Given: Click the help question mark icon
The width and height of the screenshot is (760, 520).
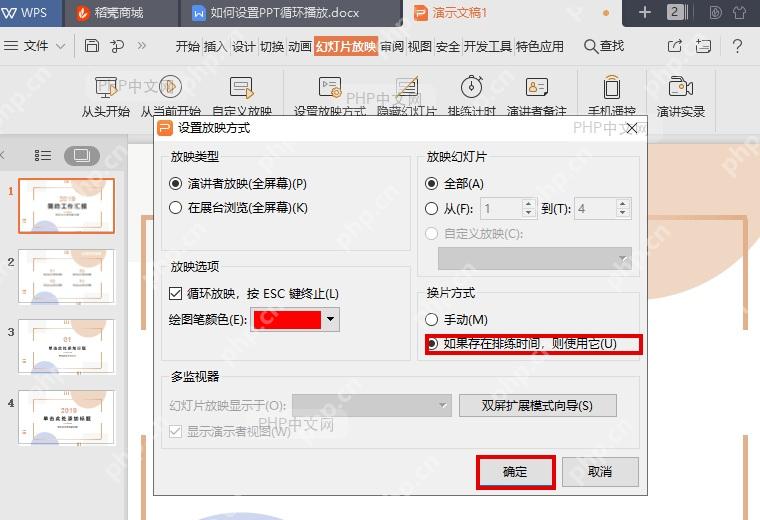Looking at the screenshot, I should (x=737, y=46).
